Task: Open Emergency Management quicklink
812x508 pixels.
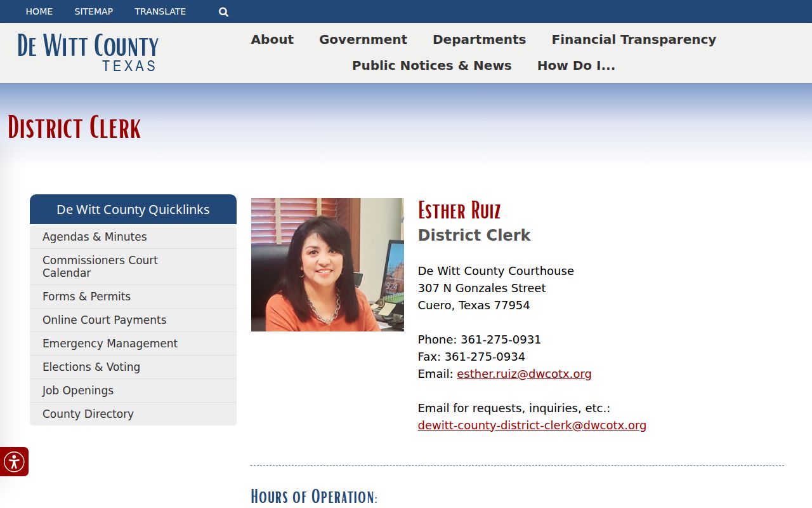Action: pos(133,344)
